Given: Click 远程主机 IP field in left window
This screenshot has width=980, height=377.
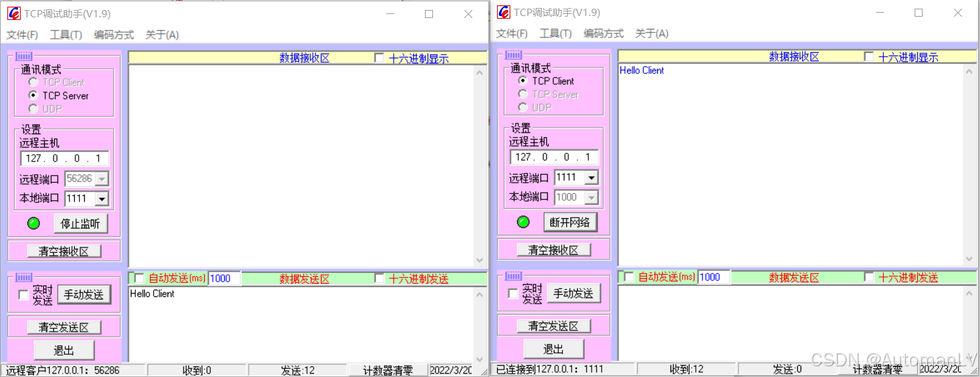Looking at the screenshot, I should coord(64,159).
